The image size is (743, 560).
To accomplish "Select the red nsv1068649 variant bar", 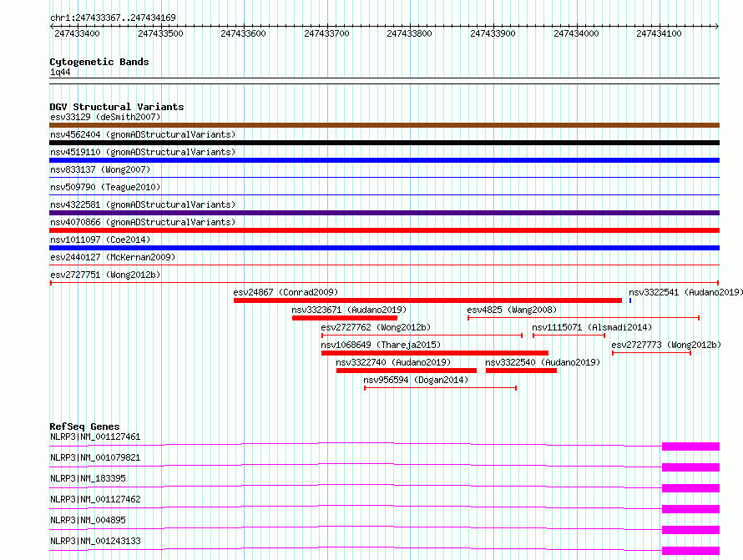I will [x=434, y=353].
